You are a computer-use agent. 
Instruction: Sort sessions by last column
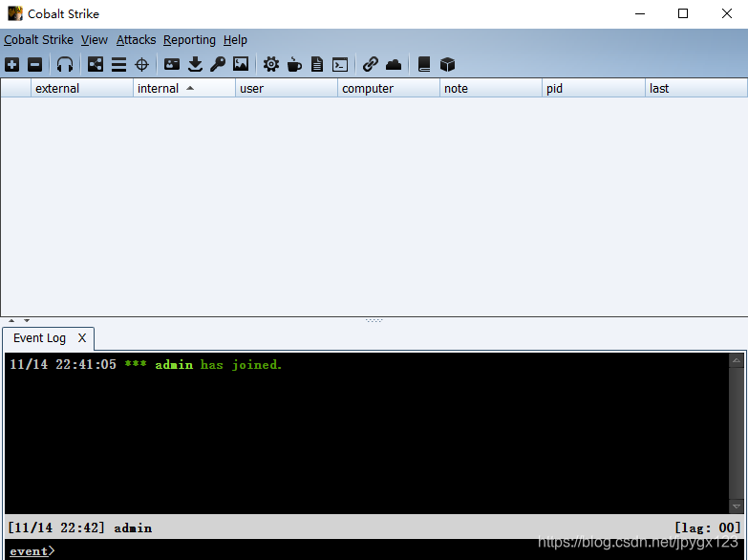click(696, 88)
